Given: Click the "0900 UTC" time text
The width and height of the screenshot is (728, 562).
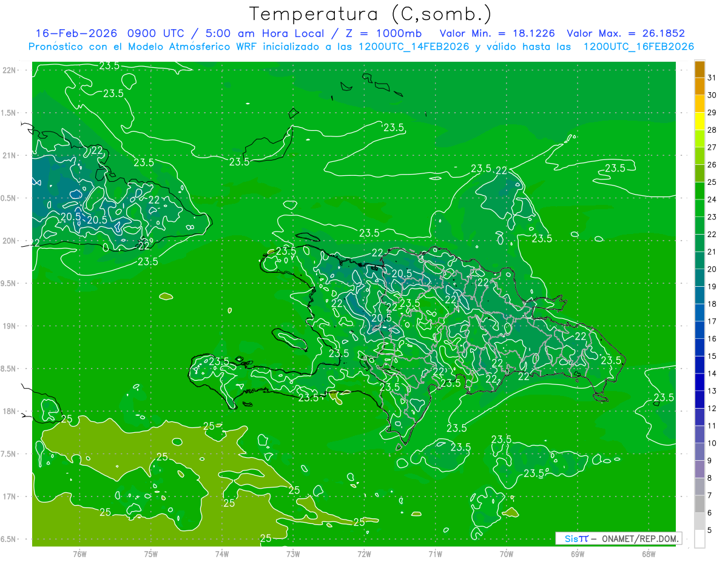Looking at the screenshot, I should [157, 33].
